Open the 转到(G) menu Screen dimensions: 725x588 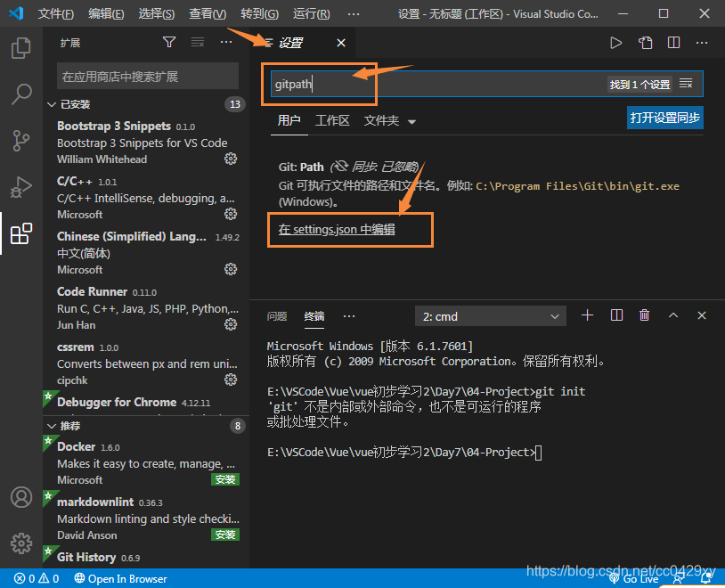259,14
